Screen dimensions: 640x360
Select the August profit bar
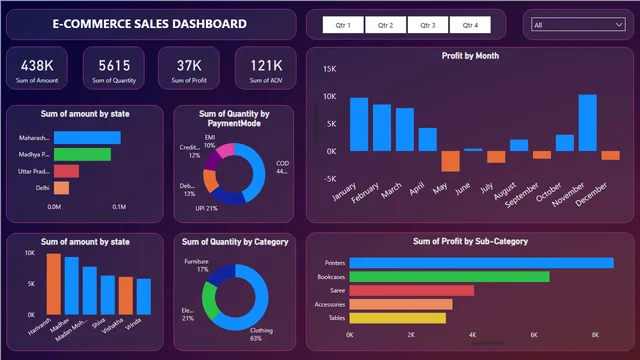point(519,145)
